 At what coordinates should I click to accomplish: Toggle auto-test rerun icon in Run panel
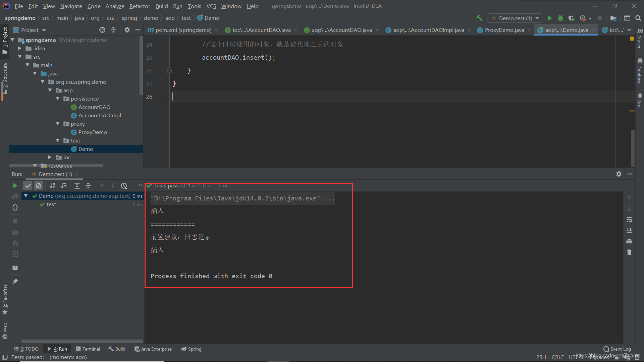pos(15,207)
